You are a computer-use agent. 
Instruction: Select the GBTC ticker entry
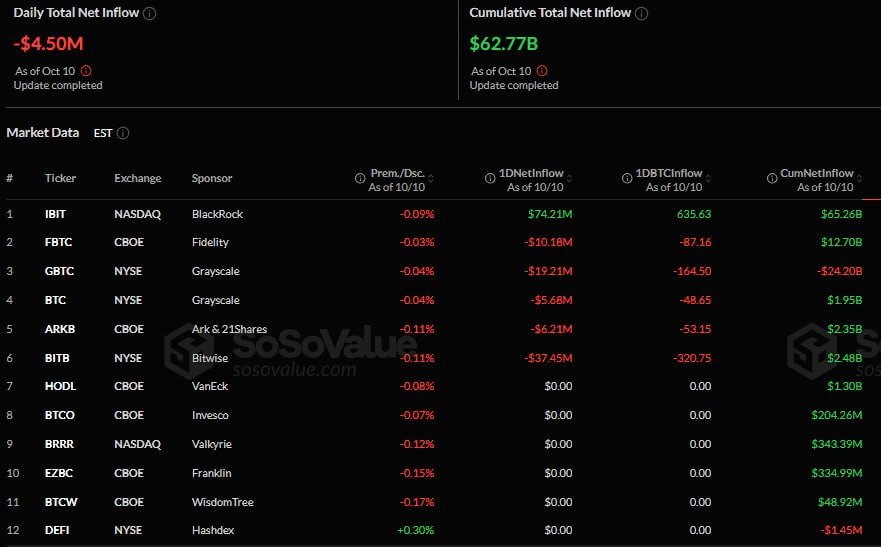pos(59,271)
